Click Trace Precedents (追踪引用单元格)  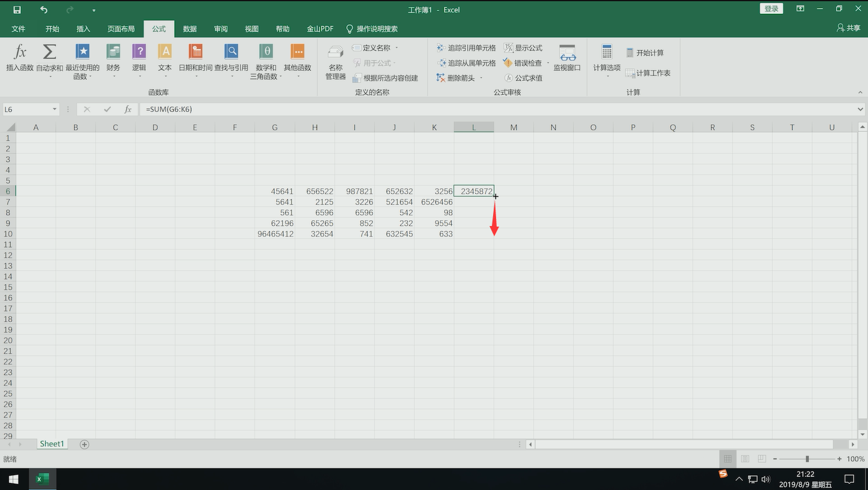click(x=466, y=48)
